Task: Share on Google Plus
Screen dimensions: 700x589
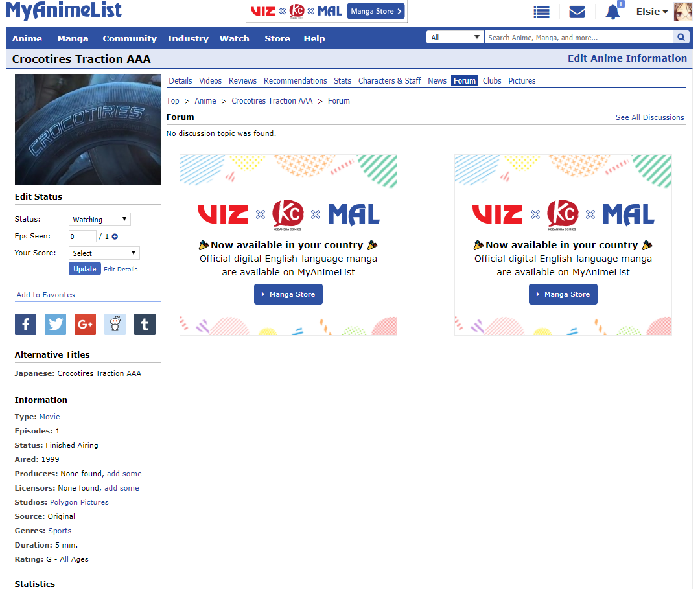Action: click(86, 325)
